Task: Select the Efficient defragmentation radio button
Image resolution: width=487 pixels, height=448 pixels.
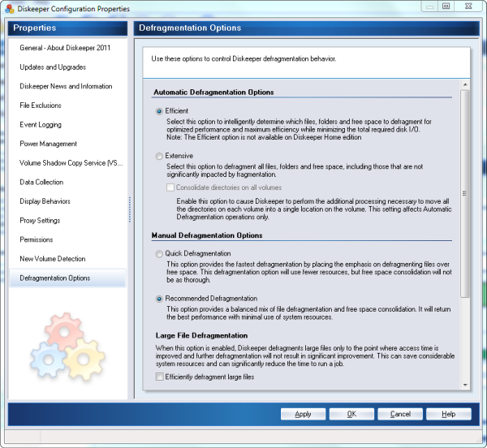Action: tap(159, 111)
